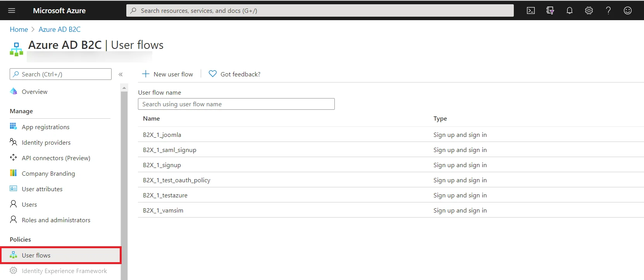Click Sign up and sign in for B2X_1_joomla
The width and height of the screenshot is (644, 280).
(460, 135)
